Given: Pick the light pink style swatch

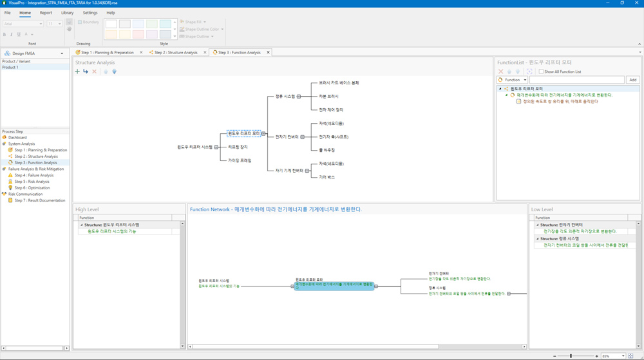Looking at the screenshot, I should (138, 35).
